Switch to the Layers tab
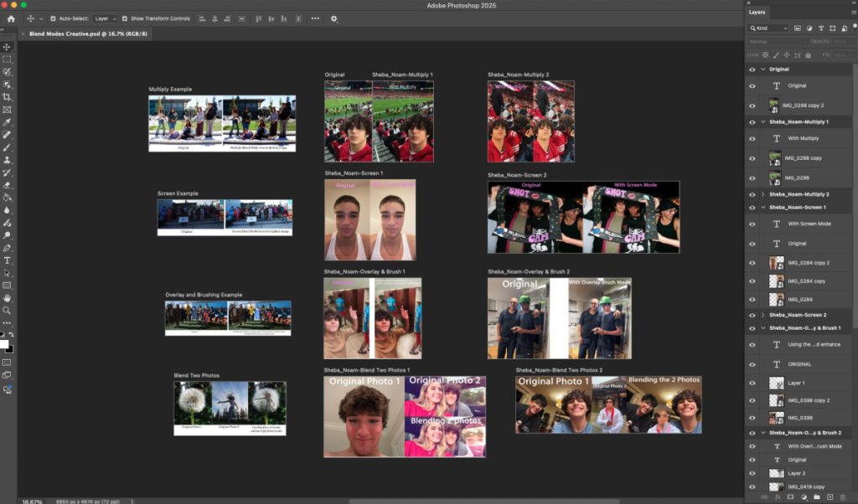Image resolution: width=858 pixels, height=504 pixels. pos(757,12)
